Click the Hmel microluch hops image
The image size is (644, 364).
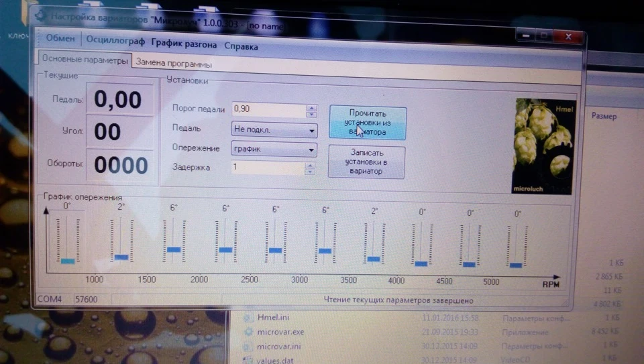(x=543, y=147)
